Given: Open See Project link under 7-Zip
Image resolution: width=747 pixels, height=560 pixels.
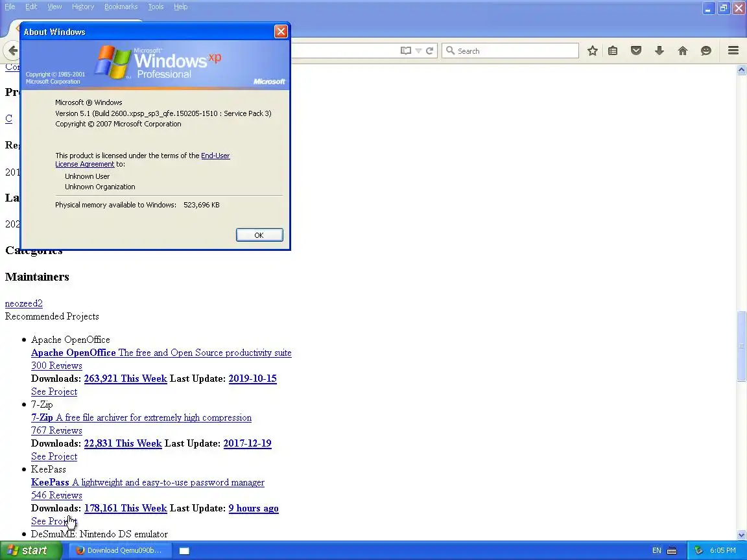Looking at the screenshot, I should 54,456.
